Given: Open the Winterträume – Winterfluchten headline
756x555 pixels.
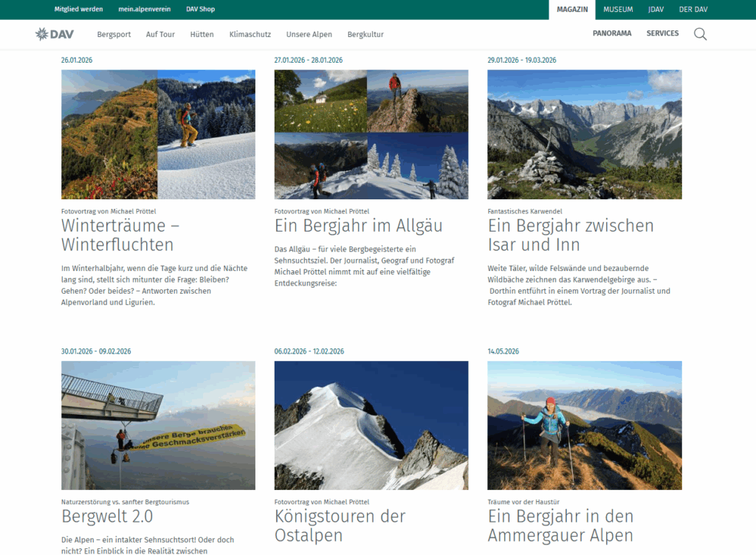Looking at the screenshot, I should click(120, 235).
